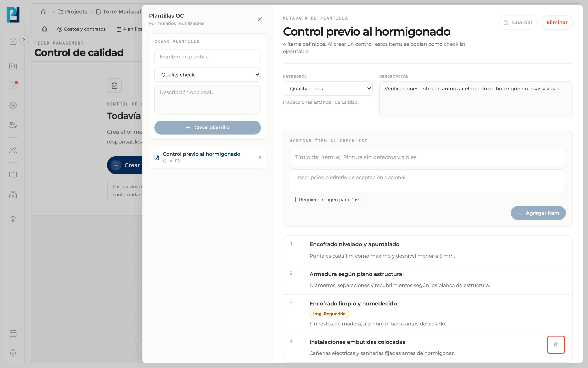Focus the Descripción opcional textarea
The width and height of the screenshot is (588, 368).
click(x=207, y=100)
